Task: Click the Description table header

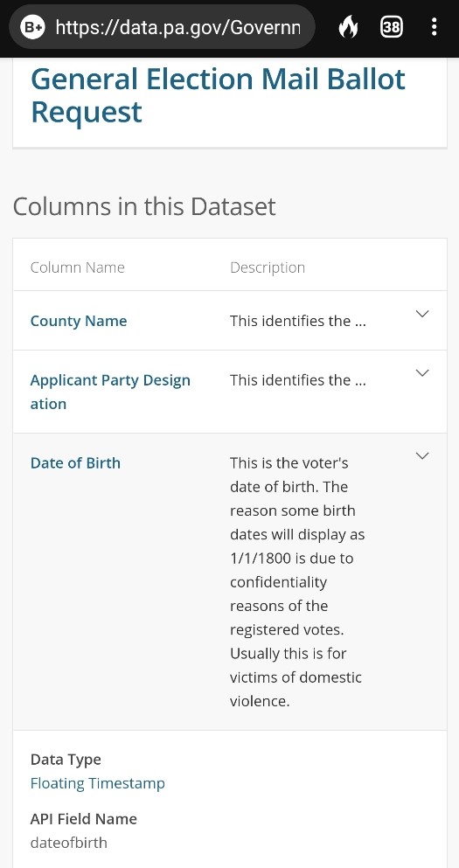Action: [268, 267]
